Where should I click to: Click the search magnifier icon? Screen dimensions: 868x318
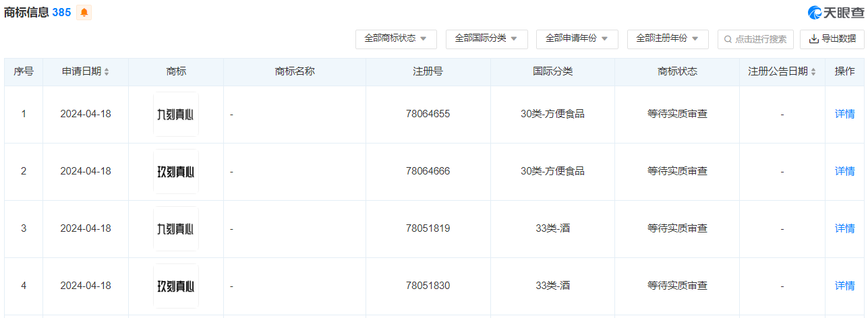728,39
